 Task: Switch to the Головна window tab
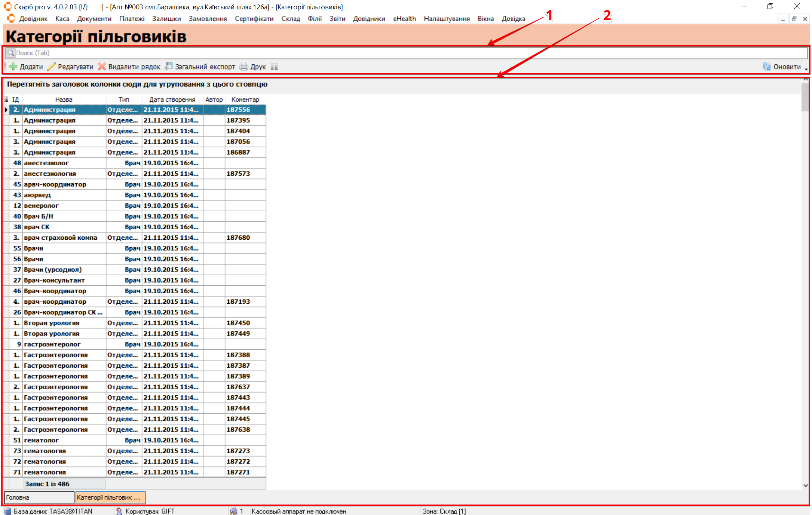coord(39,497)
